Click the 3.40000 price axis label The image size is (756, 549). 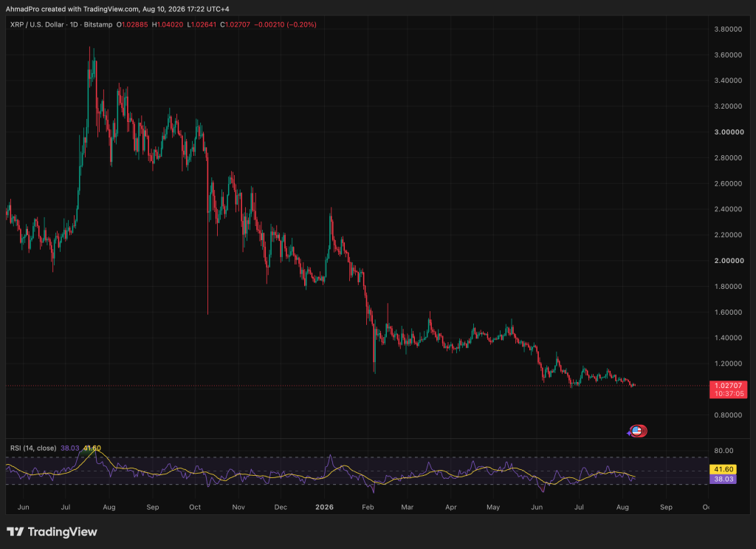pyautogui.click(x=728, y=81)
